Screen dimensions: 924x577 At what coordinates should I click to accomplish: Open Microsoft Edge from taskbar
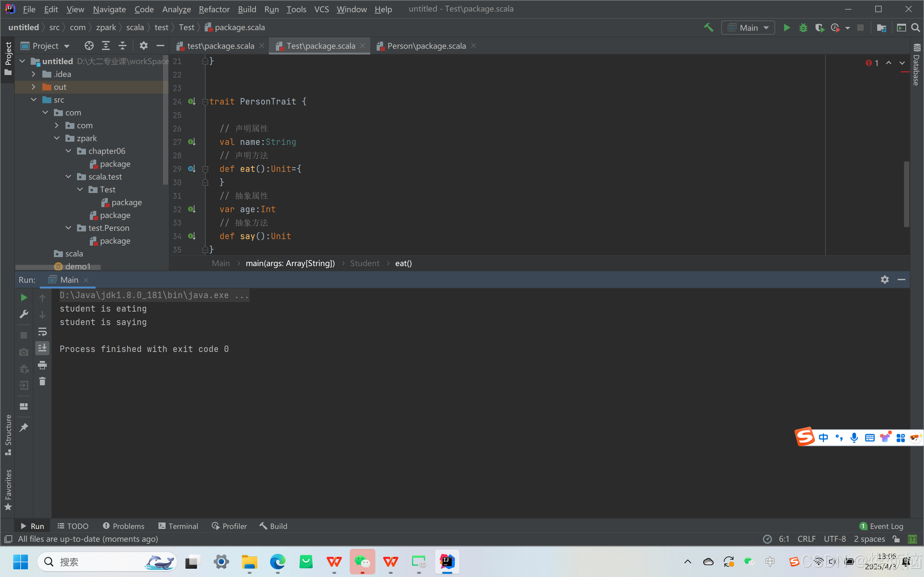[278, 562]
